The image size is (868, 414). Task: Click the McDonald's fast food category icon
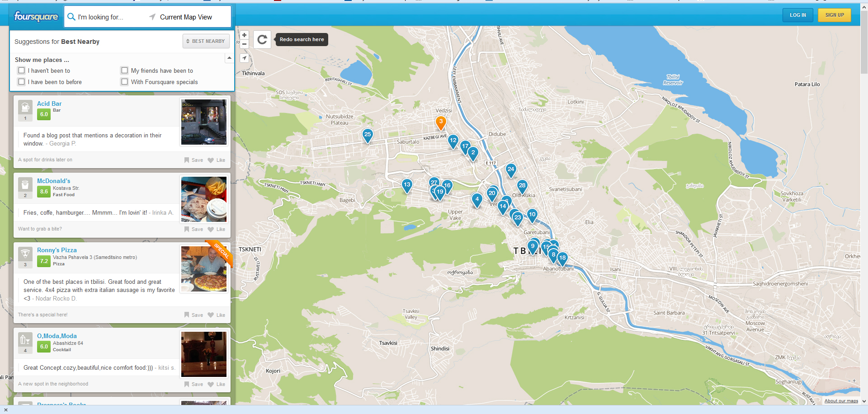click(25, 184)
